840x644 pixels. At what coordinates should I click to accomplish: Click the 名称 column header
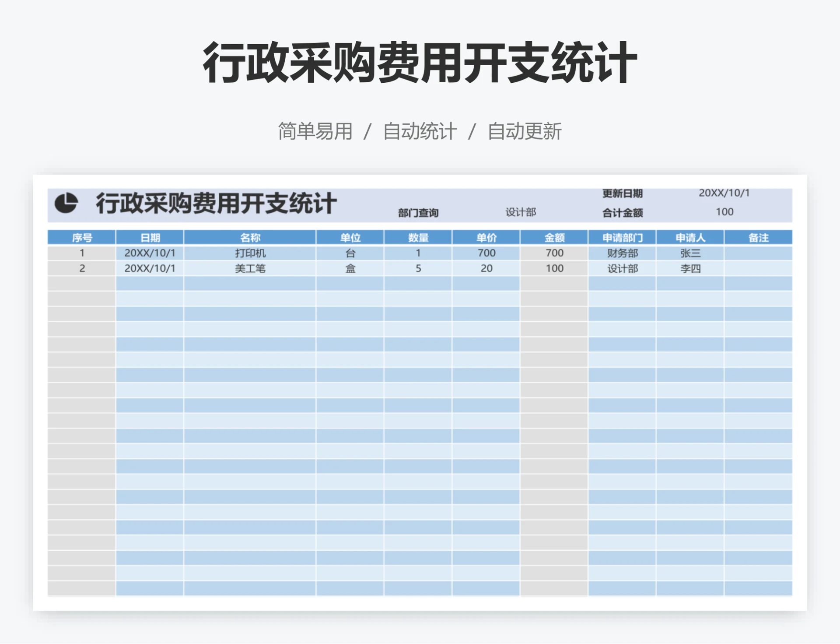click(x=249, y=238)
